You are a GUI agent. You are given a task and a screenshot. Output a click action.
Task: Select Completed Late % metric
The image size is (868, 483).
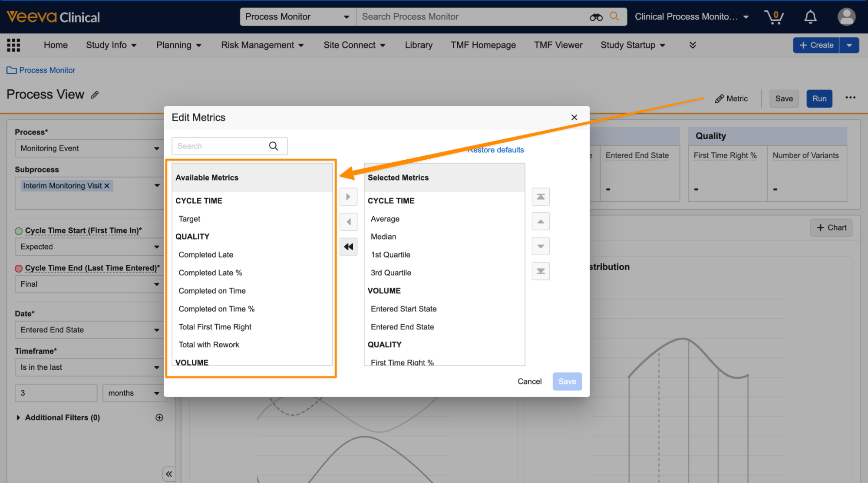coord(210,273)
